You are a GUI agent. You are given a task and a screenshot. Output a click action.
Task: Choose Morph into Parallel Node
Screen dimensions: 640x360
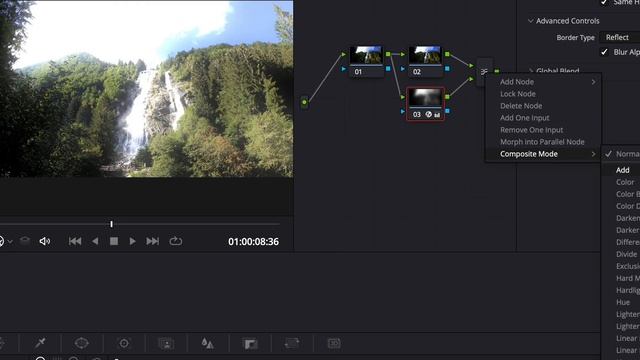pyautogui.click(x=543, y=142)
